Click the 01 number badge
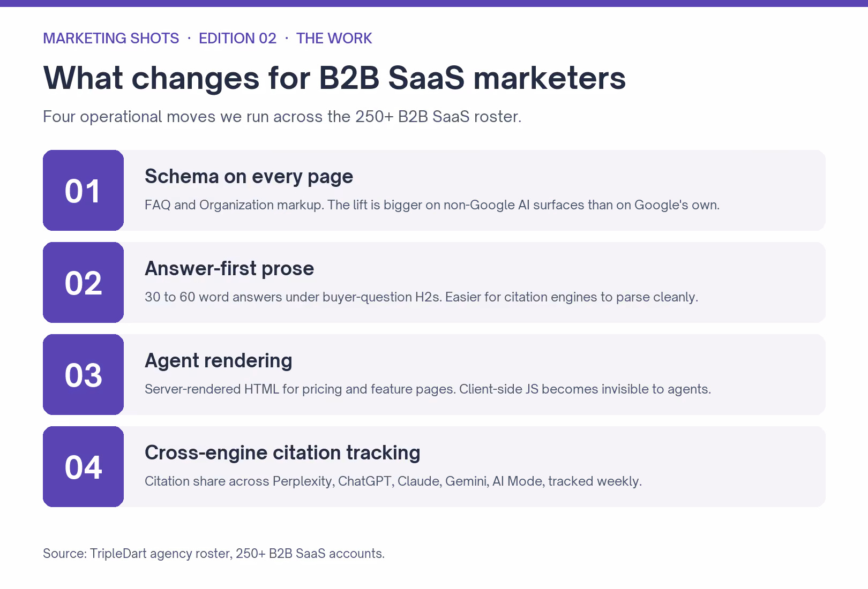This screenshot has height=589, width=868. click(83, 190)
